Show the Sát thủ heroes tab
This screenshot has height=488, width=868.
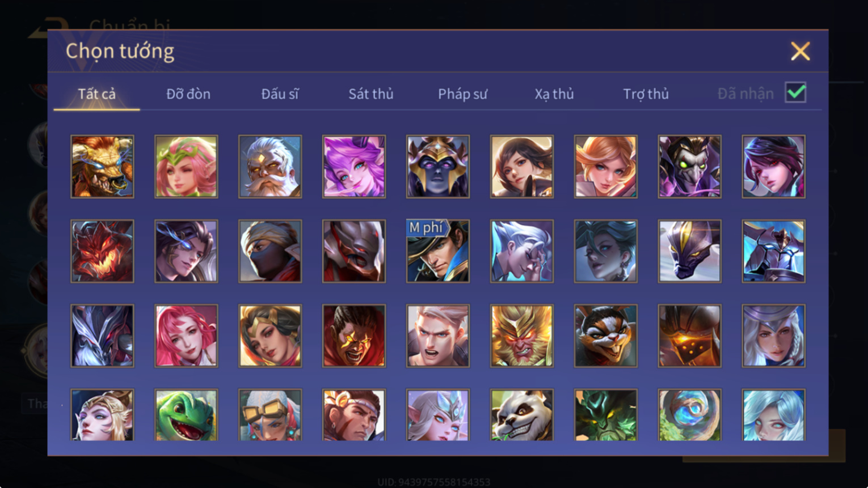tap(371, 94)
